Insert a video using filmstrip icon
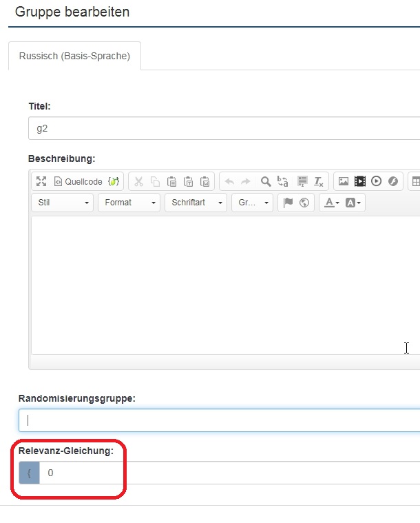 (x=359, y=182)
